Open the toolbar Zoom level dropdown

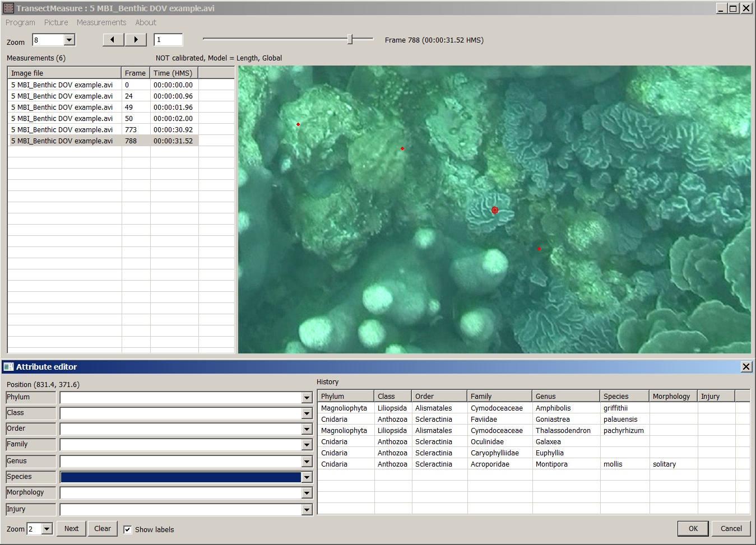69,40
